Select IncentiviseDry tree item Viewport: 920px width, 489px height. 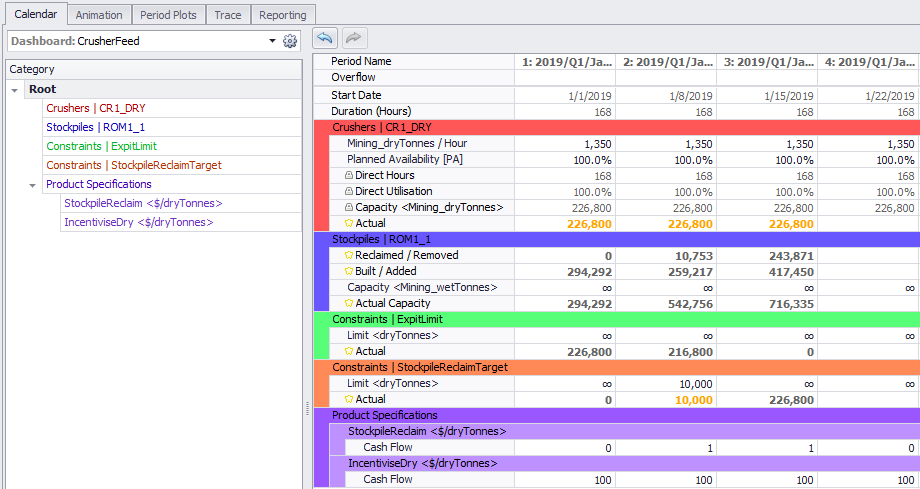(140, 222)
